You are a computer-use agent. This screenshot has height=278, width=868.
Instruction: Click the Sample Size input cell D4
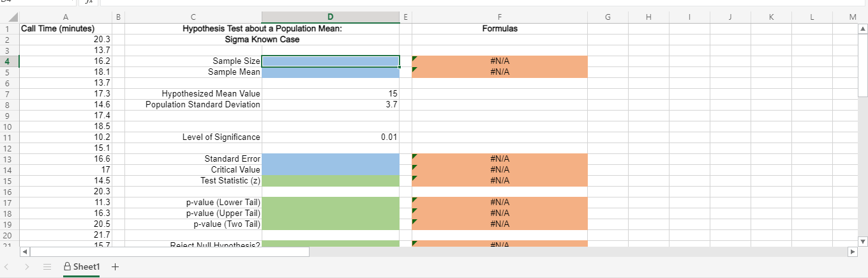pyautogui.click(x=331, y=61)
